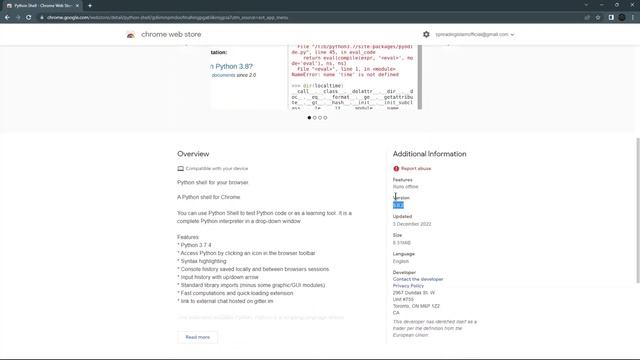The width and height of the screenshot is (640, 360).
Task: Click the 'English' language value
Action: [x=400, y=261]
